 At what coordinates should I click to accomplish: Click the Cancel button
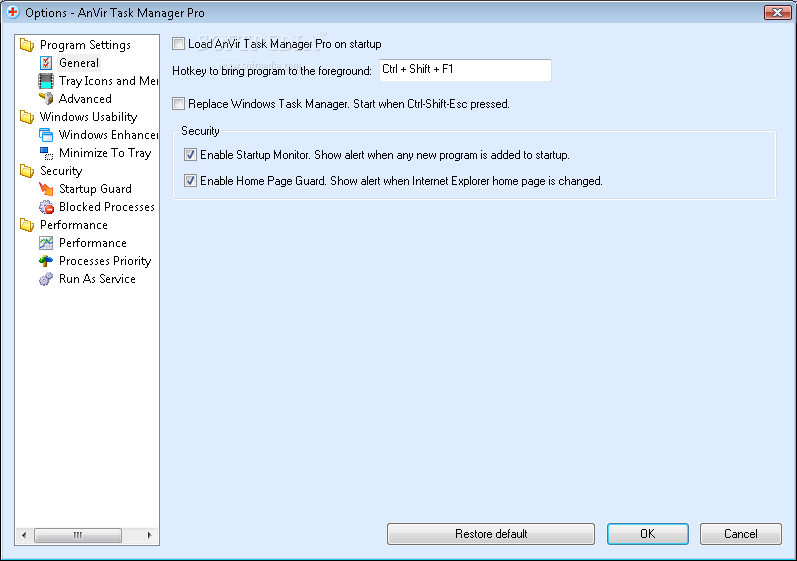coord(741,534)
